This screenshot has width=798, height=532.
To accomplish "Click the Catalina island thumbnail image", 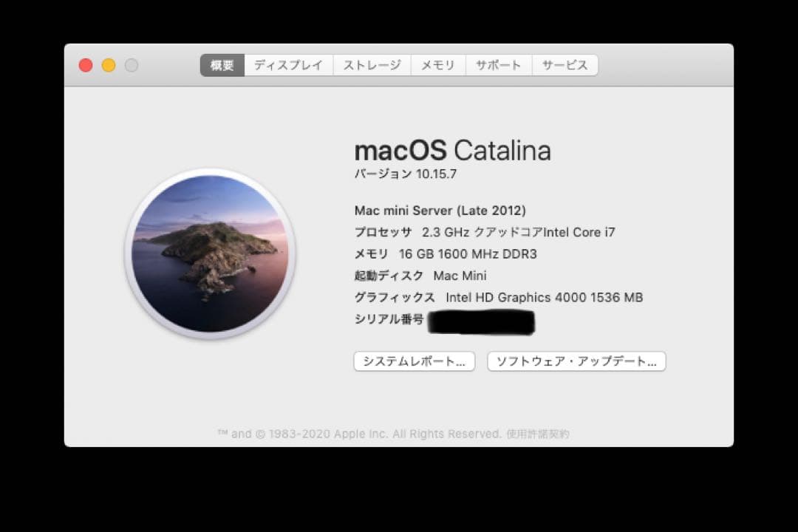I will pos(212,255).
